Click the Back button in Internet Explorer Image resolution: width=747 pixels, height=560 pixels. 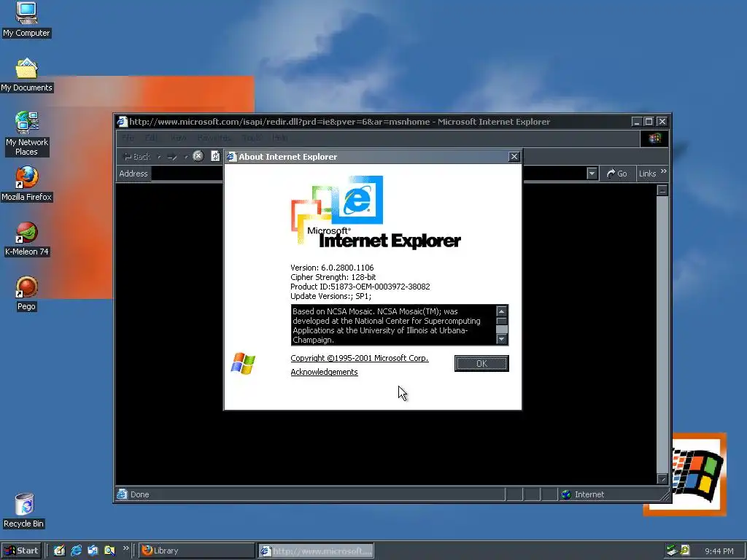pyautogui.click(x=136, y=157)
